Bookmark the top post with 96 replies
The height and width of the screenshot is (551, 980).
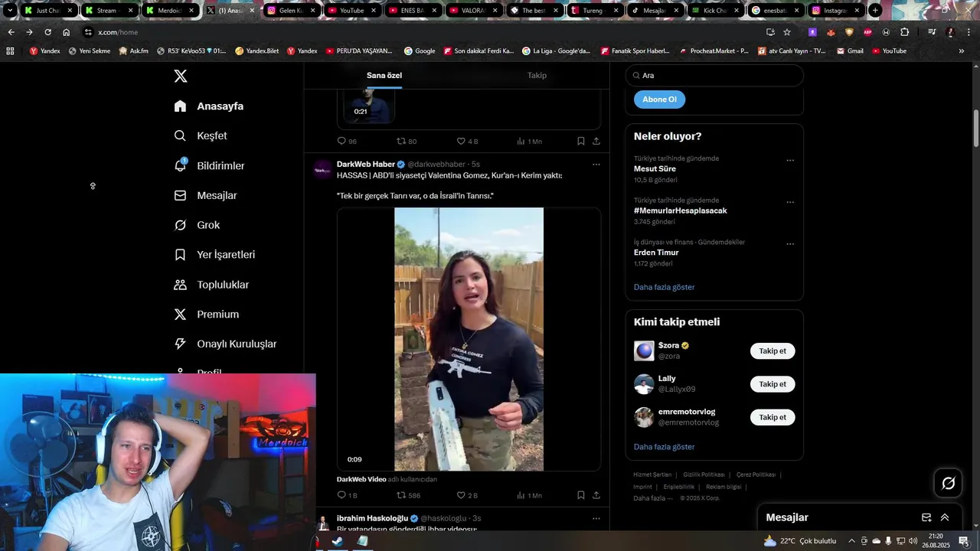(x=581, y=141)
